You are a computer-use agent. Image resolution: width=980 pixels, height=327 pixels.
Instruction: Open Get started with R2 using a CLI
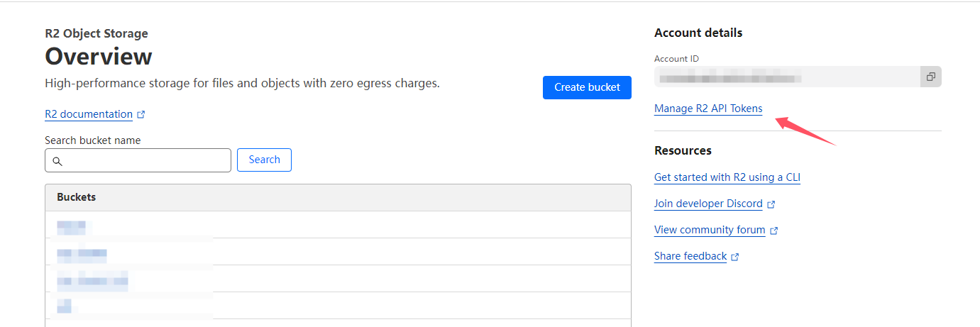click(x=727, y=177)
